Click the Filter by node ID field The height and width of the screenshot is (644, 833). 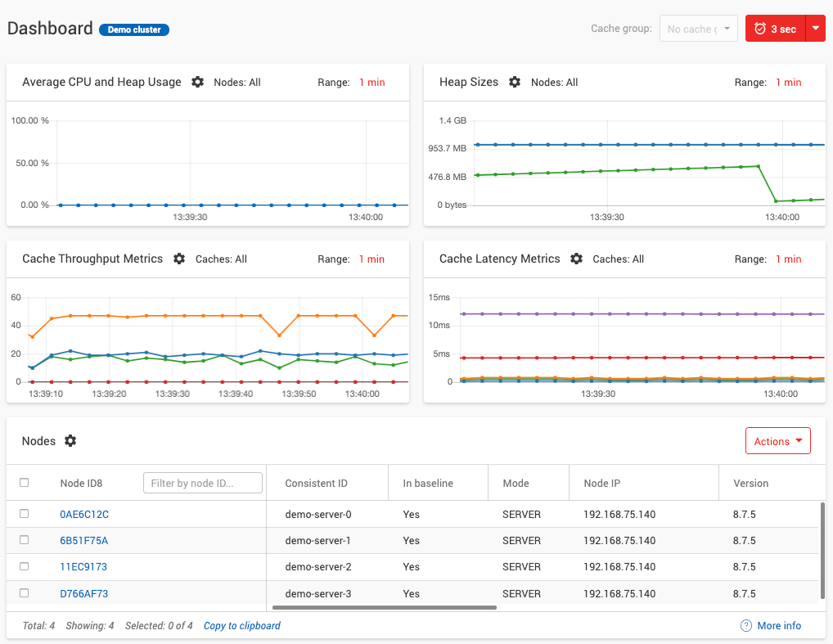click(x=202, y=482)
